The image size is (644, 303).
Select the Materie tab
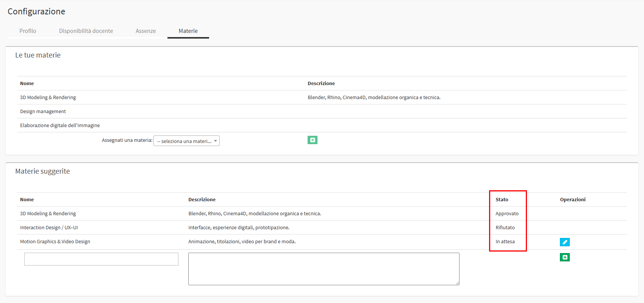[x=188, y=31]
